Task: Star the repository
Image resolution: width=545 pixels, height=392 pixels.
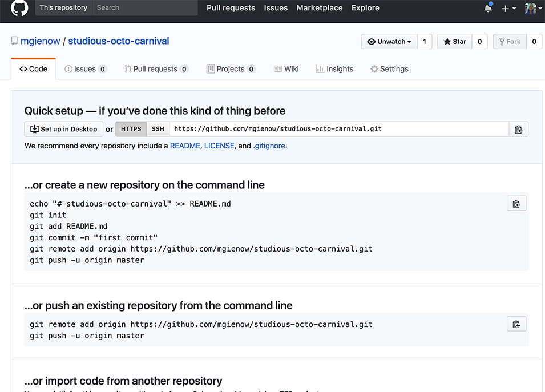Action: pos(455,42)
